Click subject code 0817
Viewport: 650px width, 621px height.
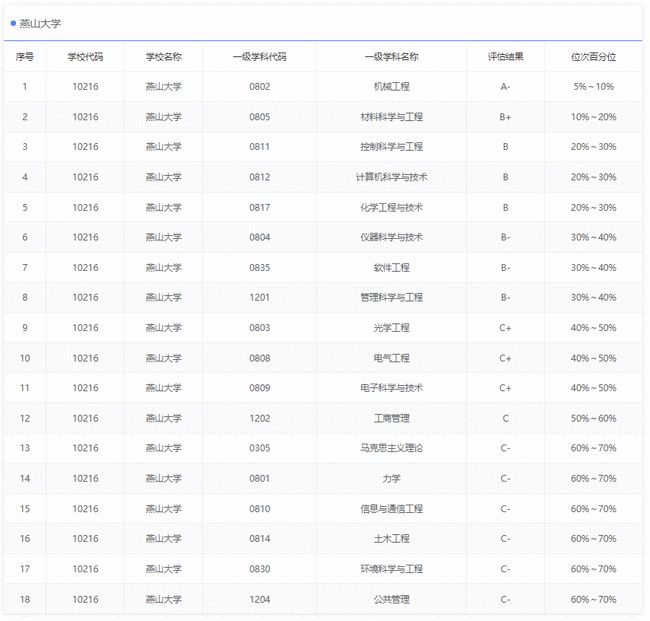tap(260, 207)
